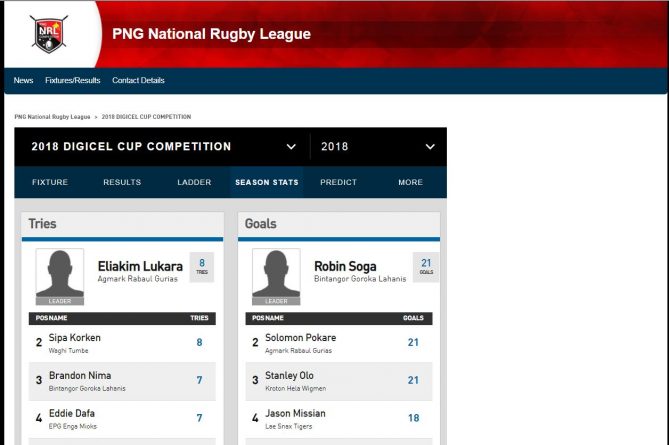The height and width of the screenshot is (445, 669).
Task: Switch to the Results tab
Action: click(x=122, y=183)
